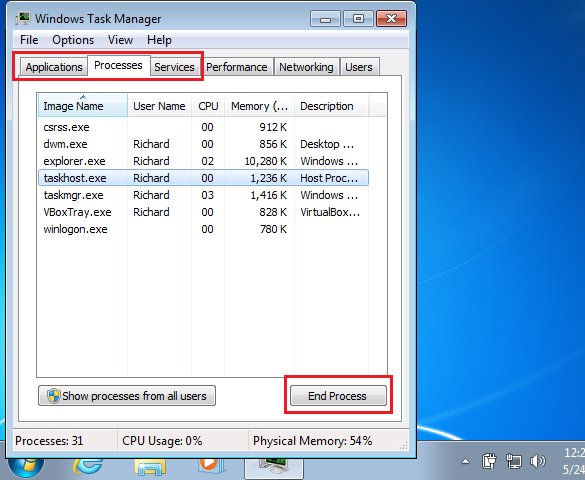This screenshot has width=585, height=480.
Task: Switch to the Applications tab
Action: [x=54, y=67]
